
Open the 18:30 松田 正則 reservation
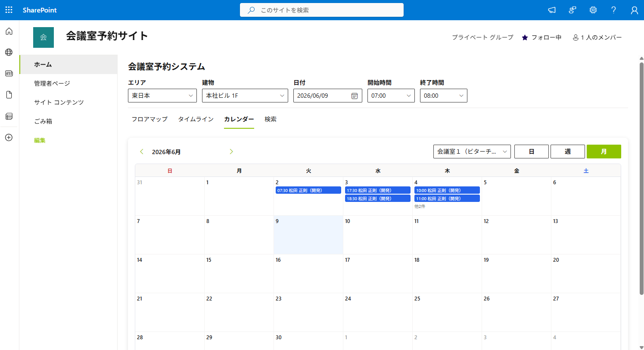click(x=378, y=198)
